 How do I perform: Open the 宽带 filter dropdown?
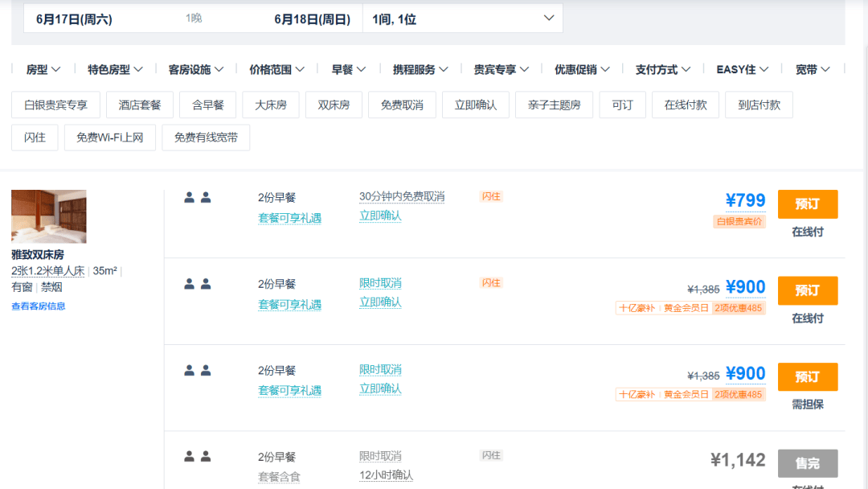(x=813, y=69)
